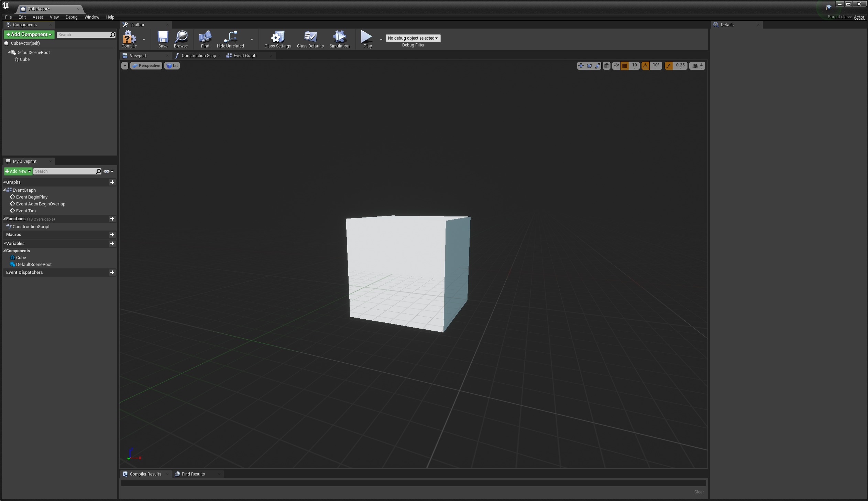Screen dimensions: 868x501
Task: Open camera speed value 4 dropdown
Action: (x=701, y=66)
